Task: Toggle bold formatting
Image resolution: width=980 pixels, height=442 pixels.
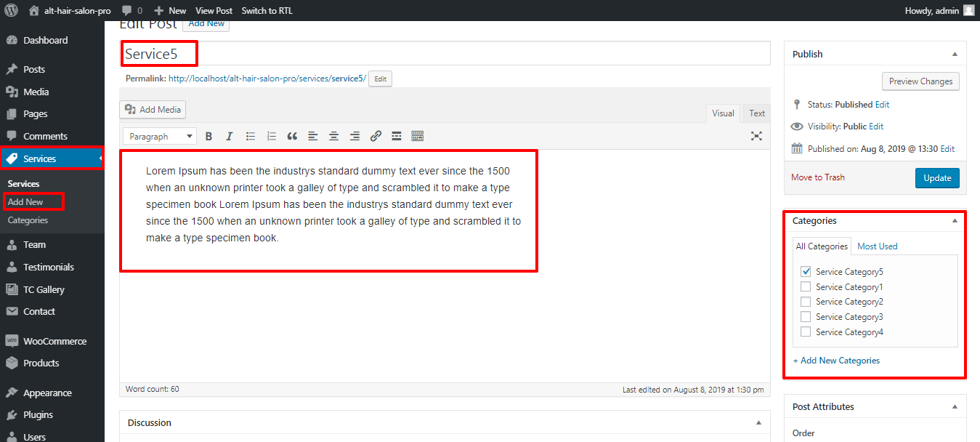Action: tap(208, 136)
